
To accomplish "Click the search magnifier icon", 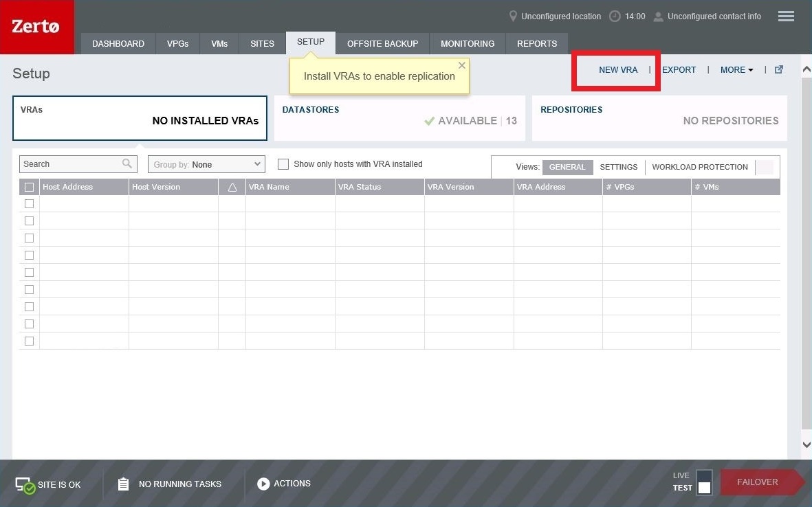I will tap(127, 164).
